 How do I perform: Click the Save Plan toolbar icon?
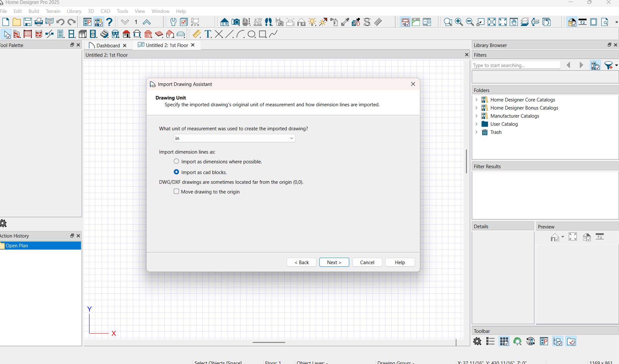click(28, 22)
